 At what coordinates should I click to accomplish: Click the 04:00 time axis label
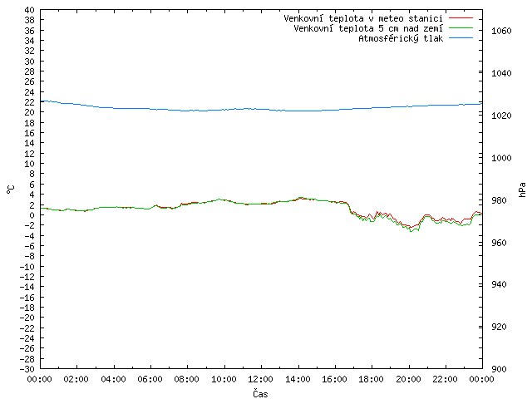(x=113, y=379)
